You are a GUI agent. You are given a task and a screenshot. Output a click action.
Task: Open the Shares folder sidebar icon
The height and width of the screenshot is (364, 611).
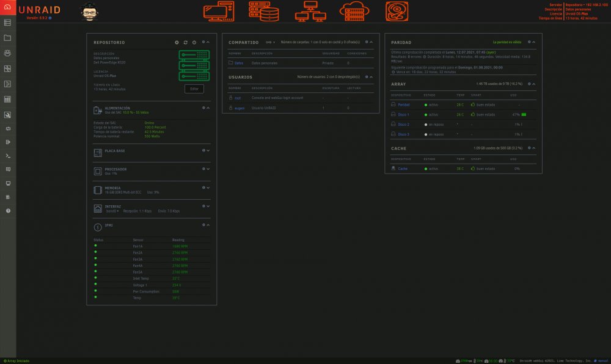click(x=7, y=38)
